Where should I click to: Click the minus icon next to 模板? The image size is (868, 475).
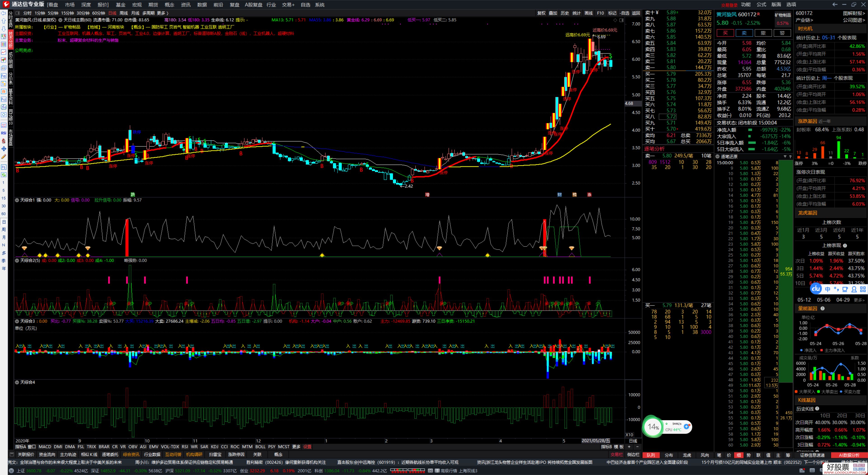coord(637,447)
